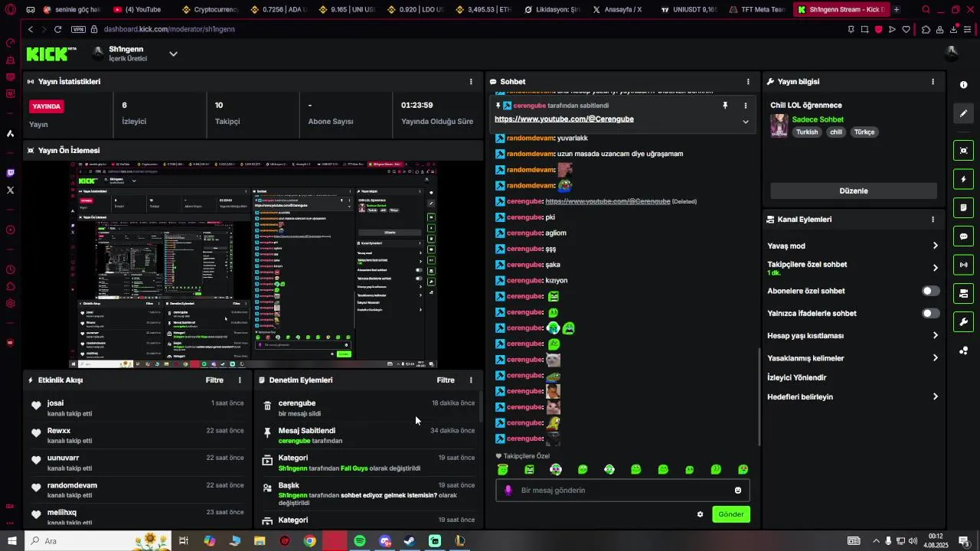Open Spotify from the taskbar

[360, 541]
